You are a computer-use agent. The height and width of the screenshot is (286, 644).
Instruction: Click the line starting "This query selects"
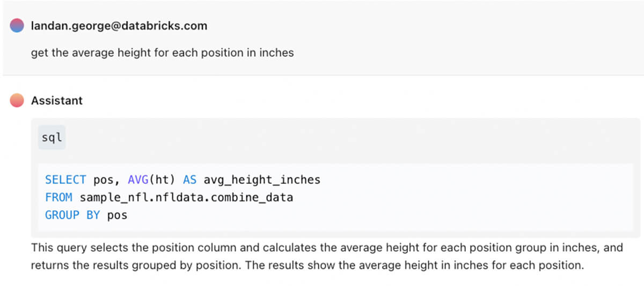coord(327,248)
